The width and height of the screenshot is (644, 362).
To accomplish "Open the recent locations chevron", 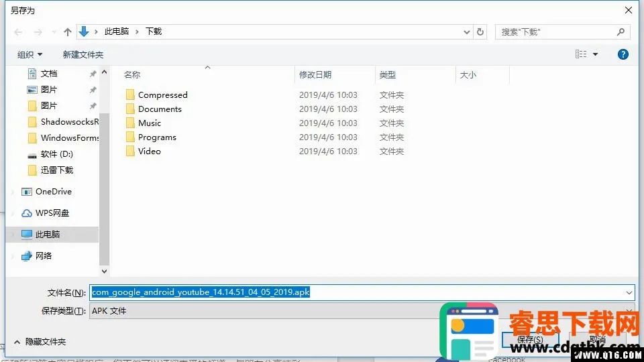I will tap(54, 32).
